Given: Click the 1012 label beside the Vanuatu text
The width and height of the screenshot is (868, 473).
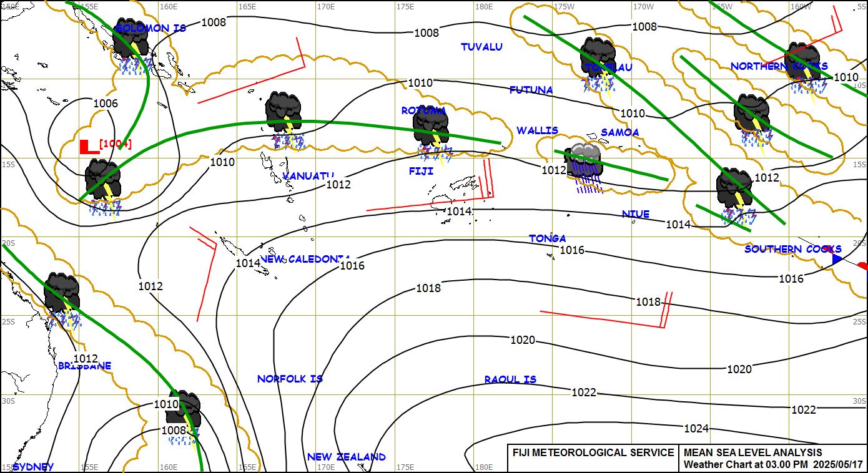Looking at the screenshot, I should coord(338,185).
